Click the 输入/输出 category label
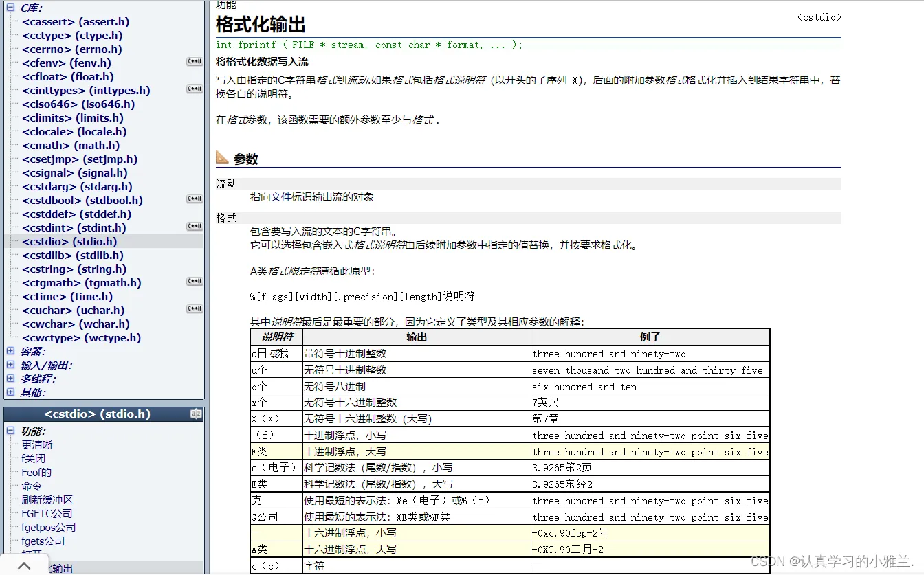The width and height of the screenshot is (924, 575). click(x=46, y=365)
